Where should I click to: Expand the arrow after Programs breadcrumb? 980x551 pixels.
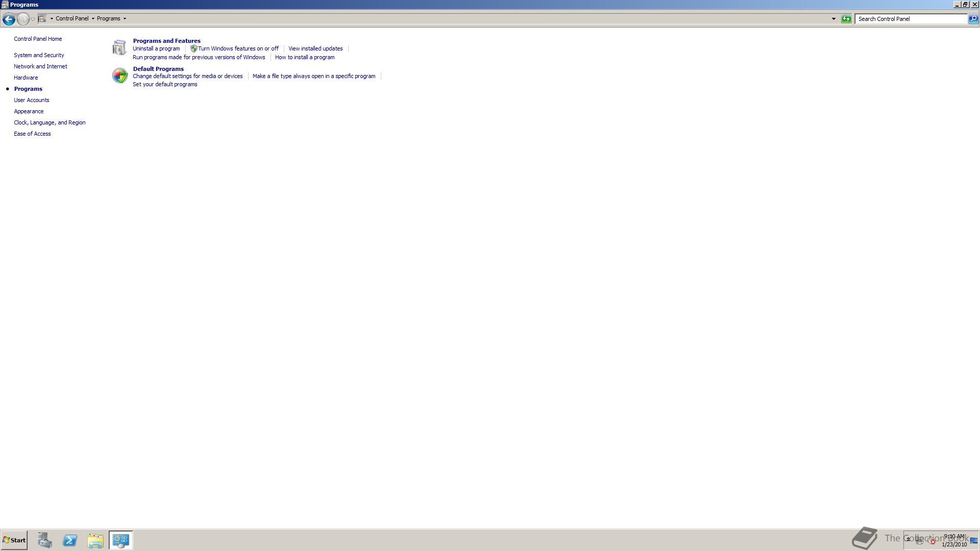click(125, 19)
